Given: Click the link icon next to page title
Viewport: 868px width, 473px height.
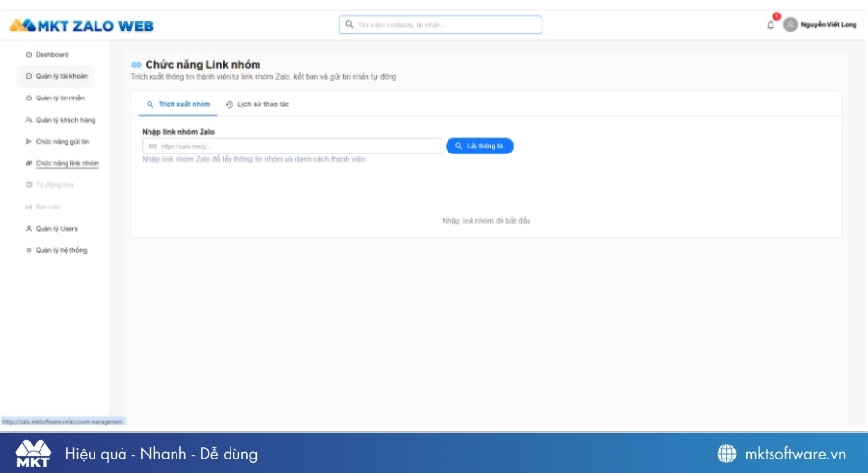Looking at the screenshot, I should (x=136, y=65).
